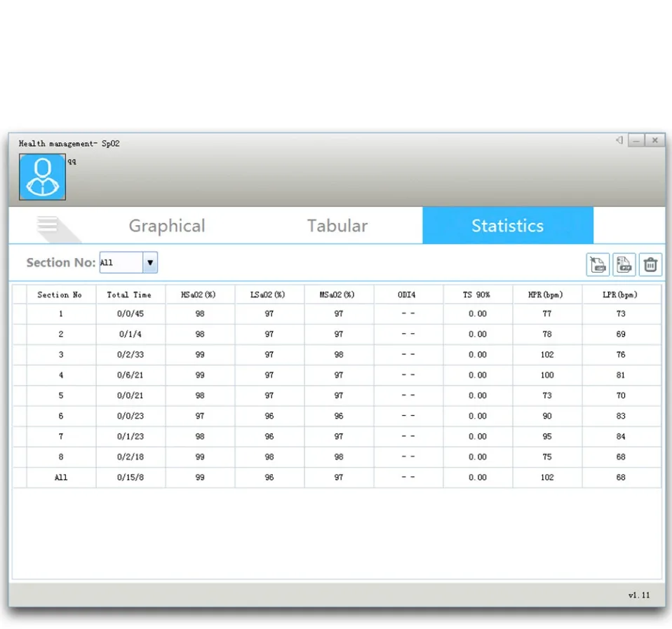Select the Statistics tab

(x=508, y=225)
